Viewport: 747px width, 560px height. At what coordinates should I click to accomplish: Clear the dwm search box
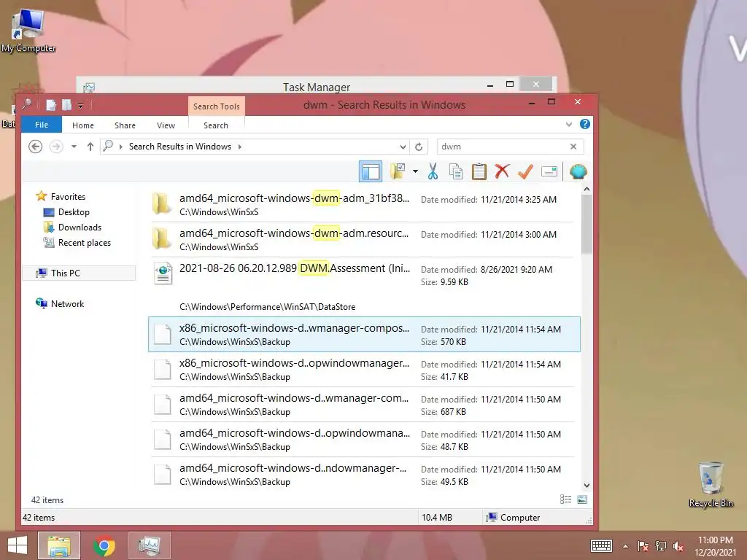tap(573, 147)
